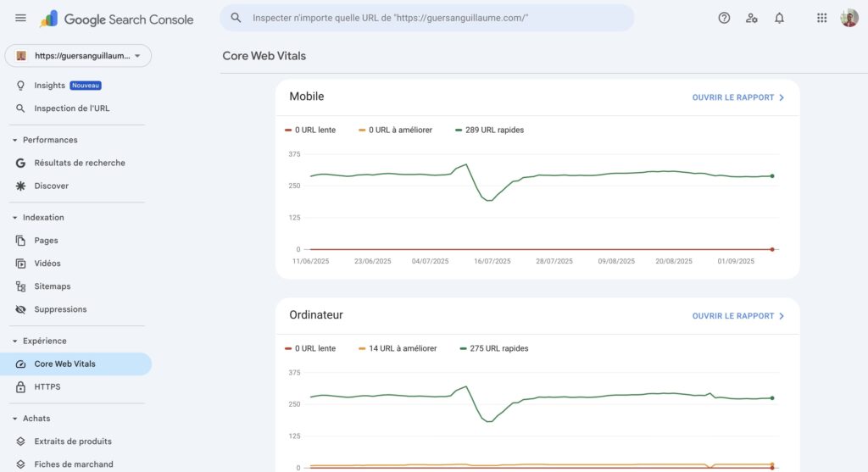Collapse the Achats section
This screenshot has height=472, width=868.
tap(15, 419)
